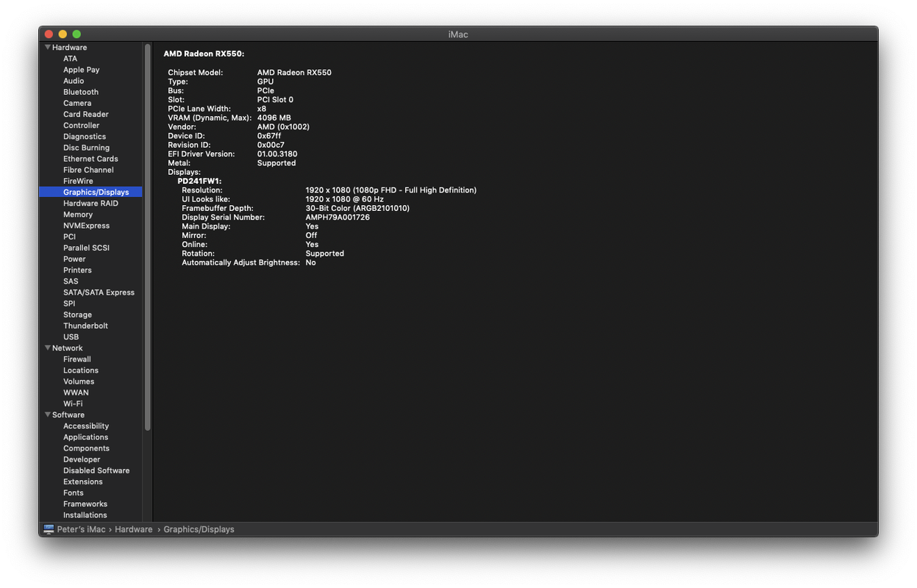Viewport: 917px width, 588px height.
Task: Select Parallel SCSI entry
Action: (x=86, y=248)
